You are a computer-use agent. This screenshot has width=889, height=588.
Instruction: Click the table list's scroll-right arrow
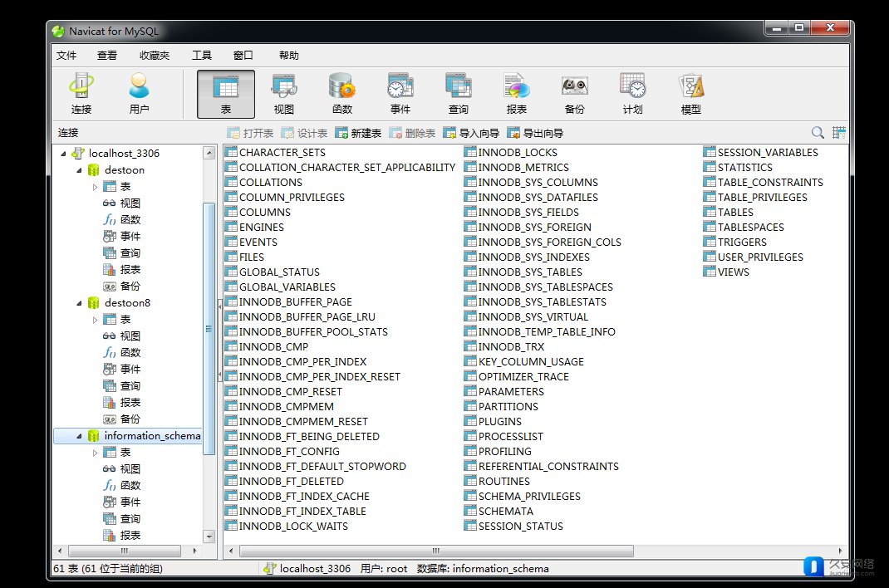point(840,551)
